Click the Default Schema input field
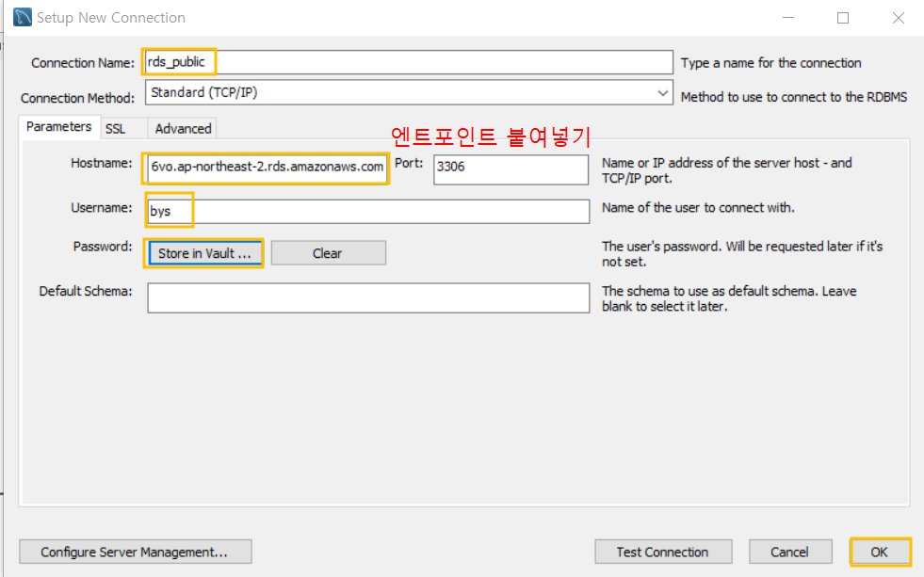 (368, 298)
